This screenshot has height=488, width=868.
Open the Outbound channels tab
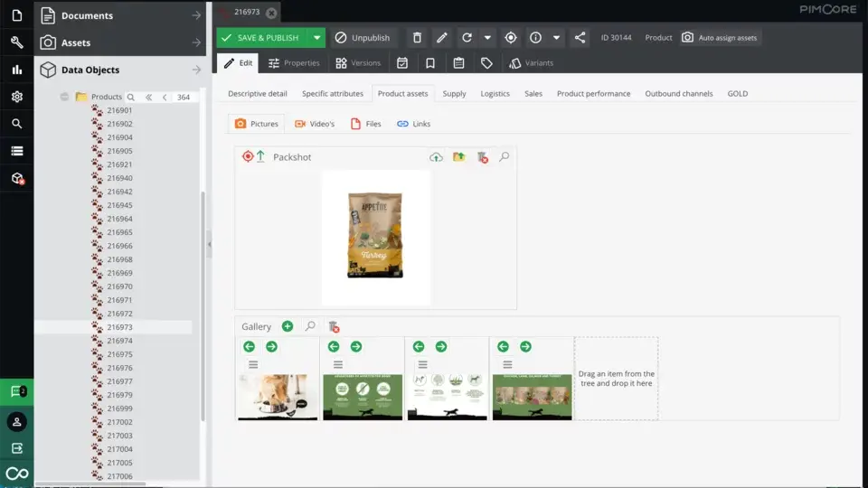pos(679,93)
